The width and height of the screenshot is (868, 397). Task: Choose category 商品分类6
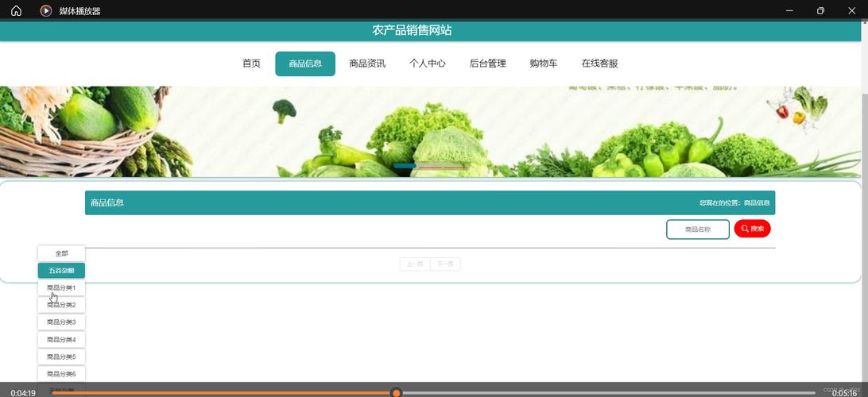61,374
